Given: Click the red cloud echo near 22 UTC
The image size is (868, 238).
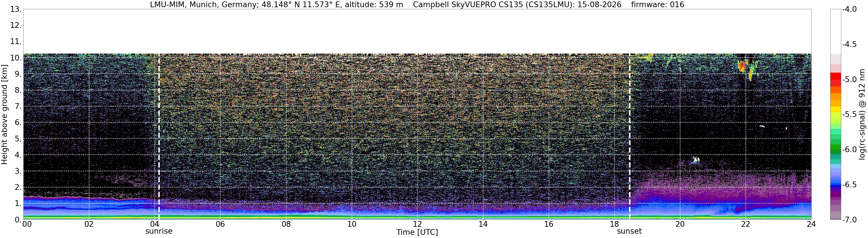Looking at the screenshot, I should (742, 66).
